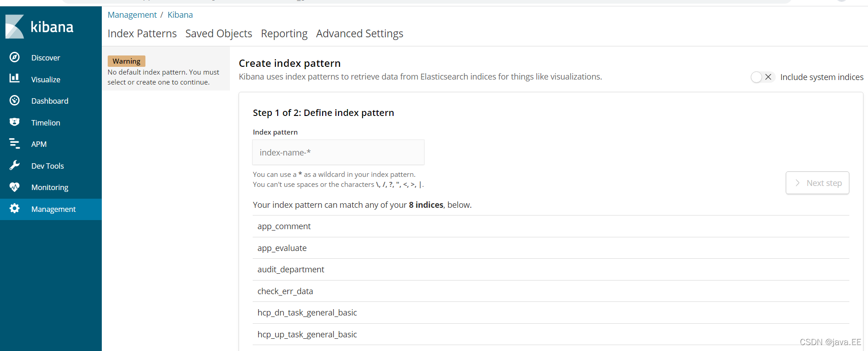Select Dashboard label in sidebar
This screenshot has height=351, width=868.
(50, 101)
